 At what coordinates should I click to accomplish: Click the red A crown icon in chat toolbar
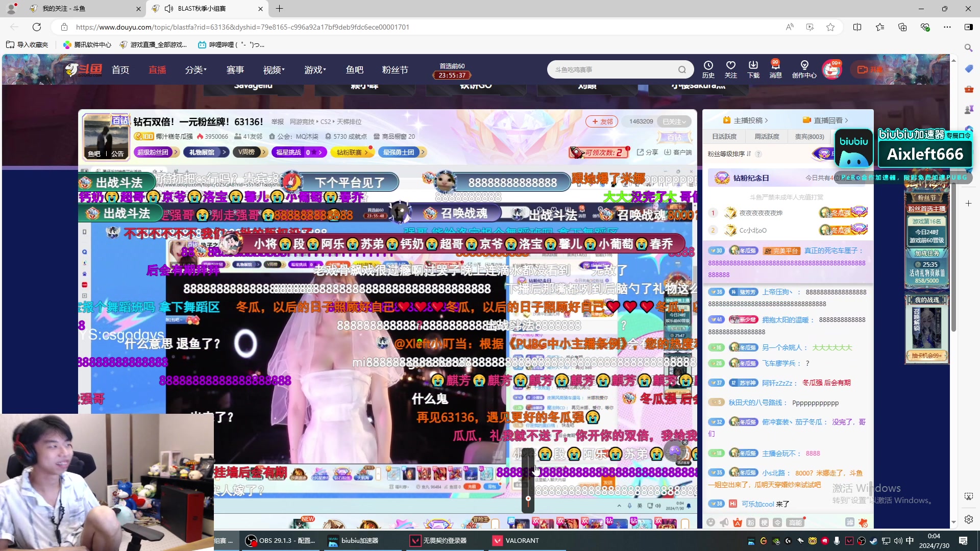[x=738, y=522]
